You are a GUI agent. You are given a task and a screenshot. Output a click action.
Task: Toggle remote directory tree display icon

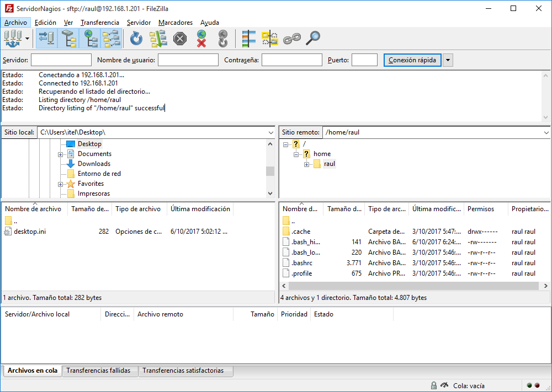(x=91, y=39)
